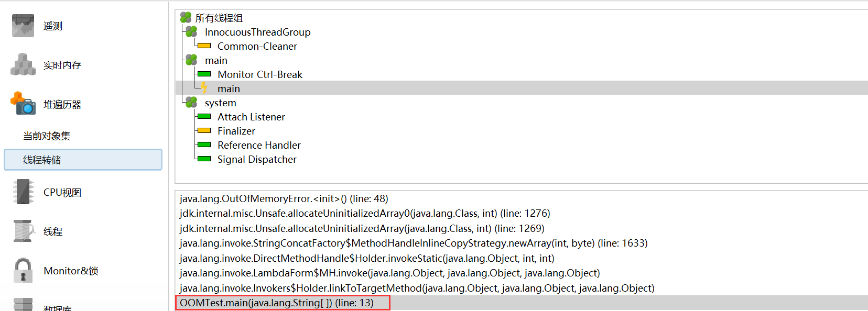Image resolution: width=868 pixels, height=311 pixels.
Task: Select Invokers$Holder.linkToTargetMethod frame
Action: coord(417,288)
